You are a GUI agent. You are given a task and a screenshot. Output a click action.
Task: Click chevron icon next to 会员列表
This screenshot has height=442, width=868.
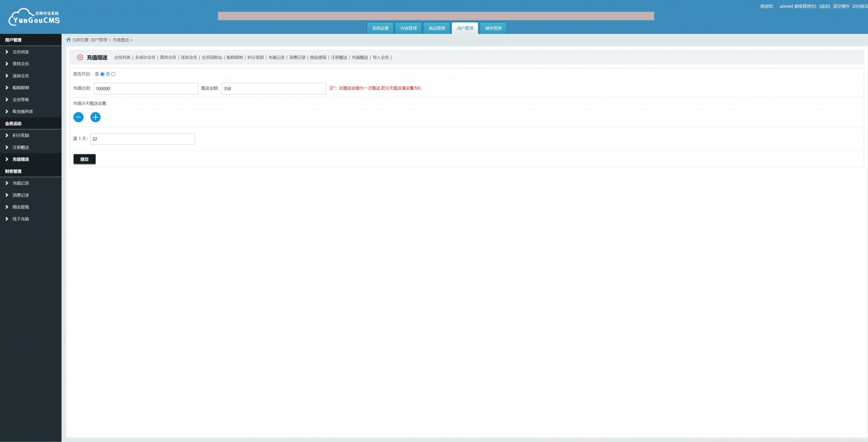click(x=7, y=52)
